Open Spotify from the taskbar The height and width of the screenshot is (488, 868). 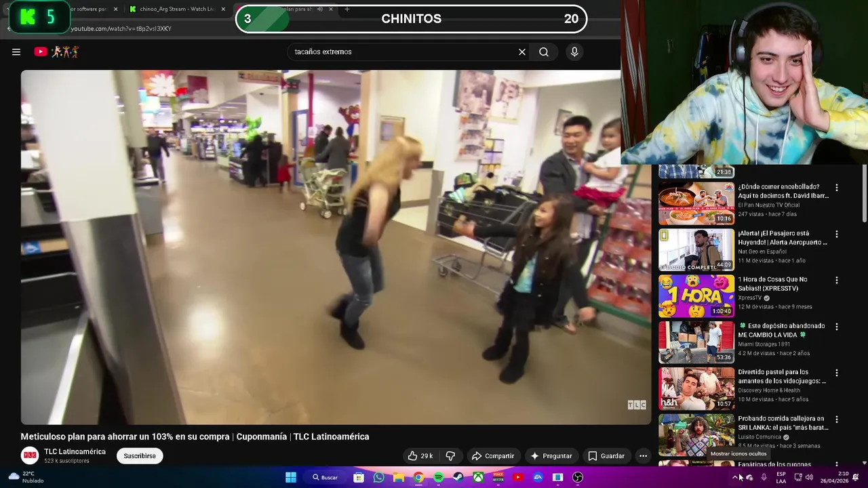coord(439,477)
